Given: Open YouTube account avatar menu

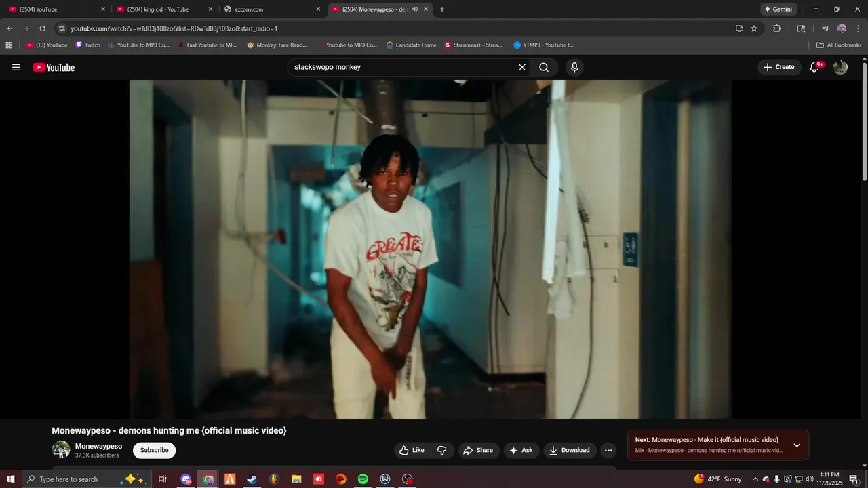Looking at the screenshot, I should click(840, 67).
